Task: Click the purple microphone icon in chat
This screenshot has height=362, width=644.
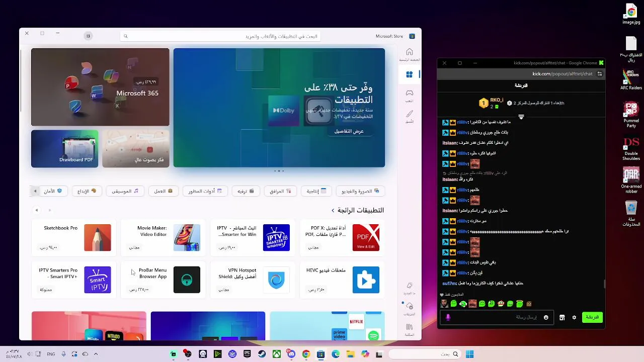Action: coord(448,317)
